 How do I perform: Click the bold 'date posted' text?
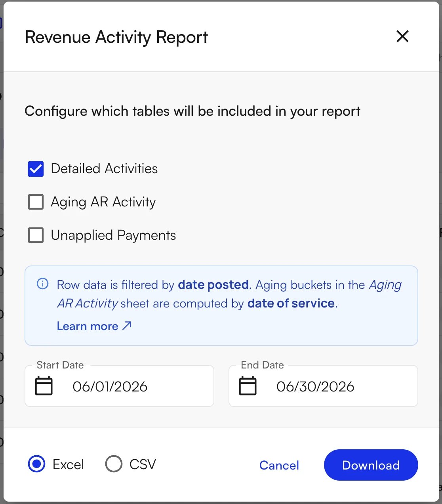point(213,285)
